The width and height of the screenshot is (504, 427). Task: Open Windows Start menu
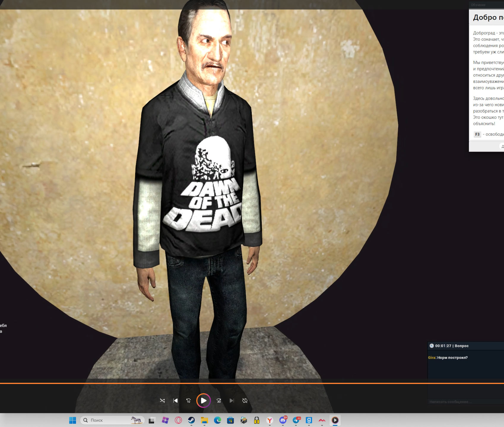[x=73, y=420]
